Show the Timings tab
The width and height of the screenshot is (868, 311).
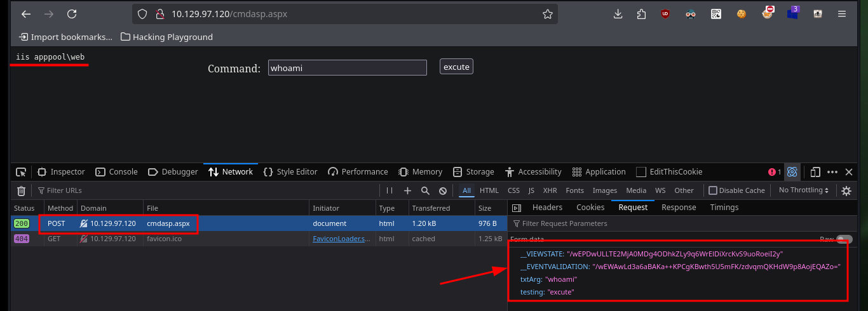pos(724,208)
